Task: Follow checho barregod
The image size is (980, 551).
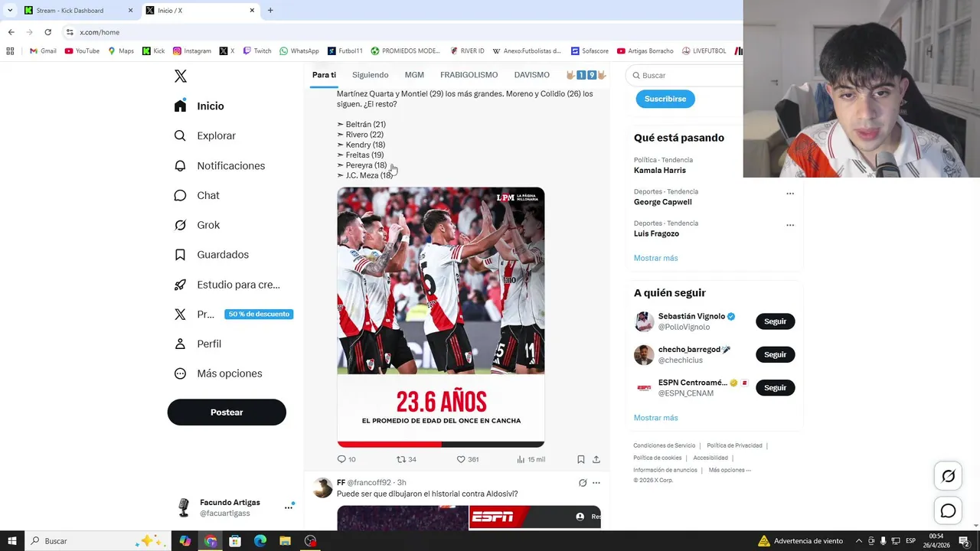Action: [775, 354]
